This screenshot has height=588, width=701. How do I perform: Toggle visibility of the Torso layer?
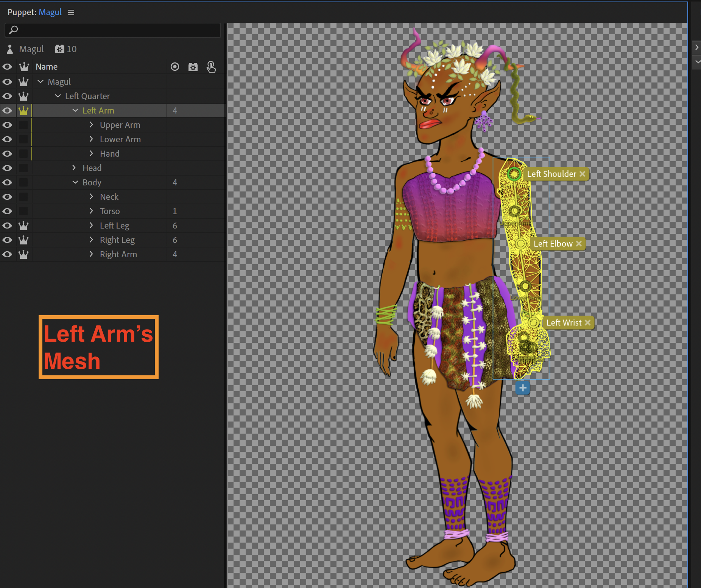coord(7,211)
